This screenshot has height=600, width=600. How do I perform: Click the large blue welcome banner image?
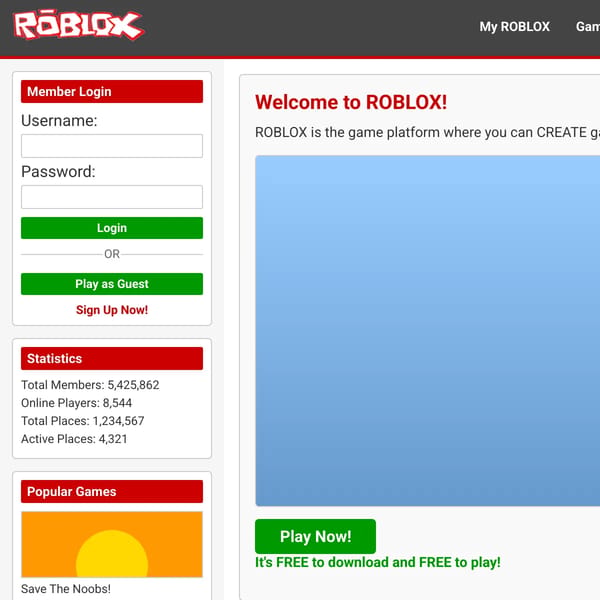427,331
